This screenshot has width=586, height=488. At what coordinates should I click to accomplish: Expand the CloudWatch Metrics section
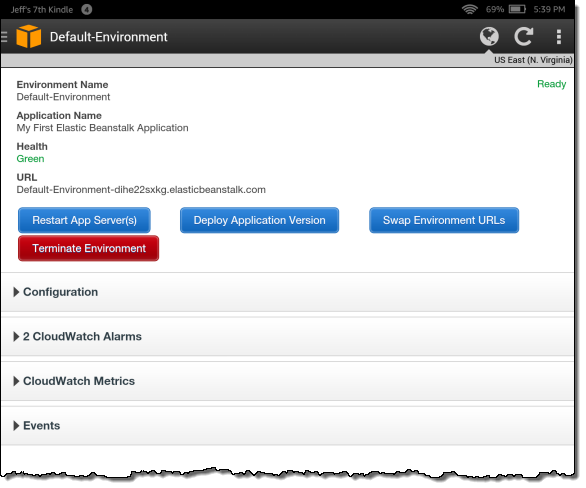pos(287,381)
